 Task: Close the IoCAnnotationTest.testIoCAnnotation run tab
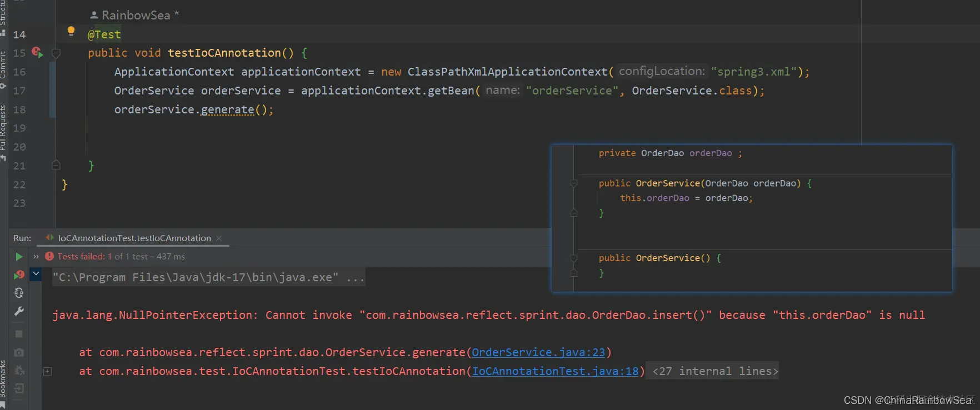pyautogui.click(x=219, y=238)
